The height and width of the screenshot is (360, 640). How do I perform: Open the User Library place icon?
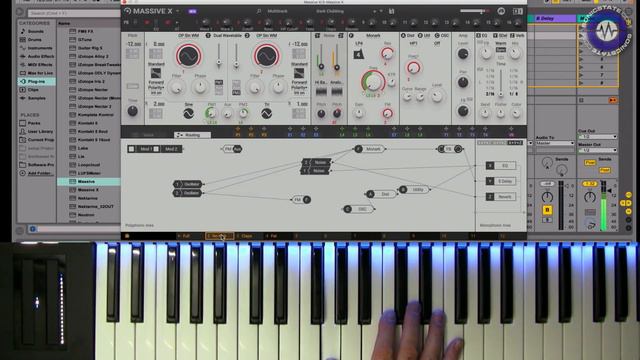23,131
